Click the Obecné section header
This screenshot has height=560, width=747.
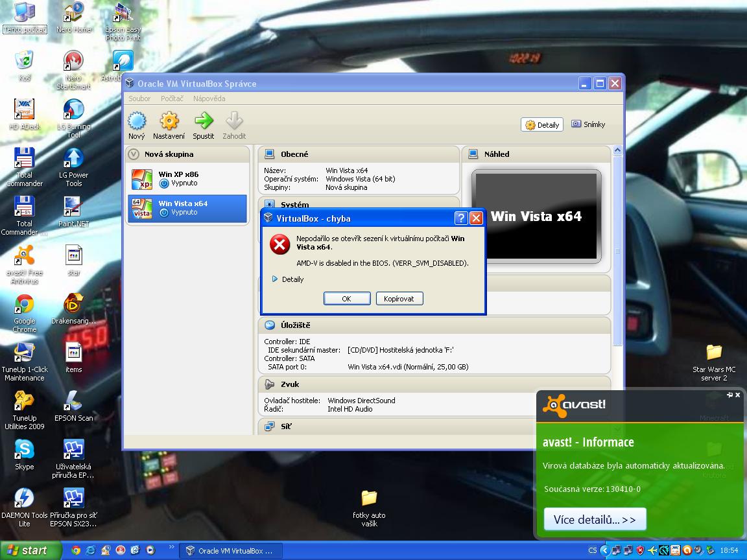[x=358, y=154]
